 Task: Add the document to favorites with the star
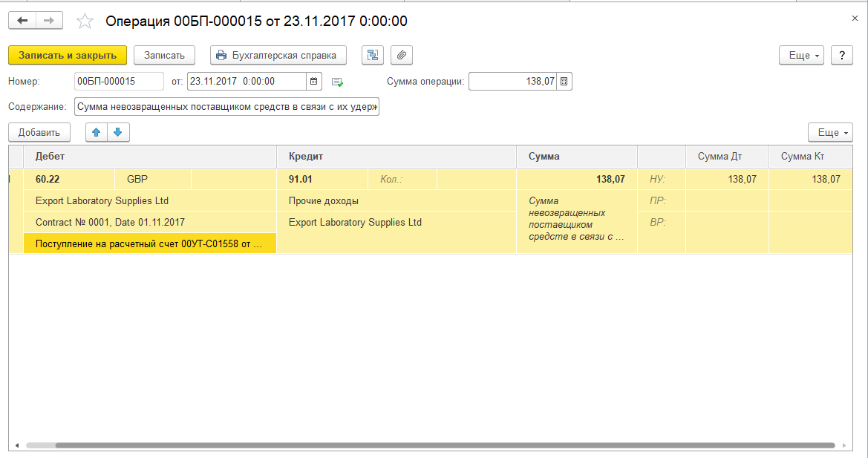[85, 22]
